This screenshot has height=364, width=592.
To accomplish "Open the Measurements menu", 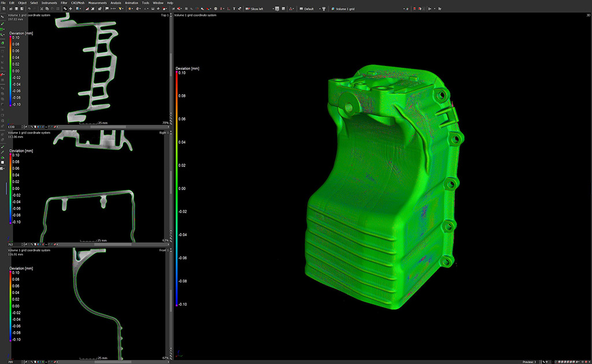I will 97,3.
